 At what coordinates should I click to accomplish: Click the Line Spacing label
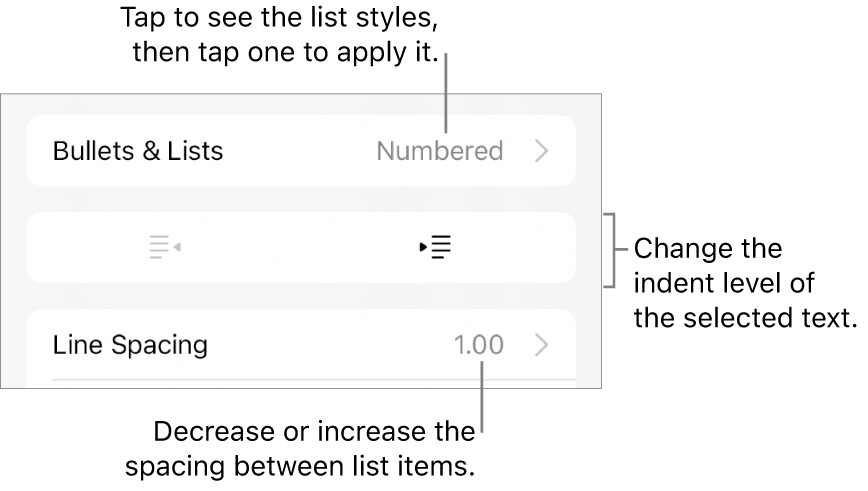[130, 345]
